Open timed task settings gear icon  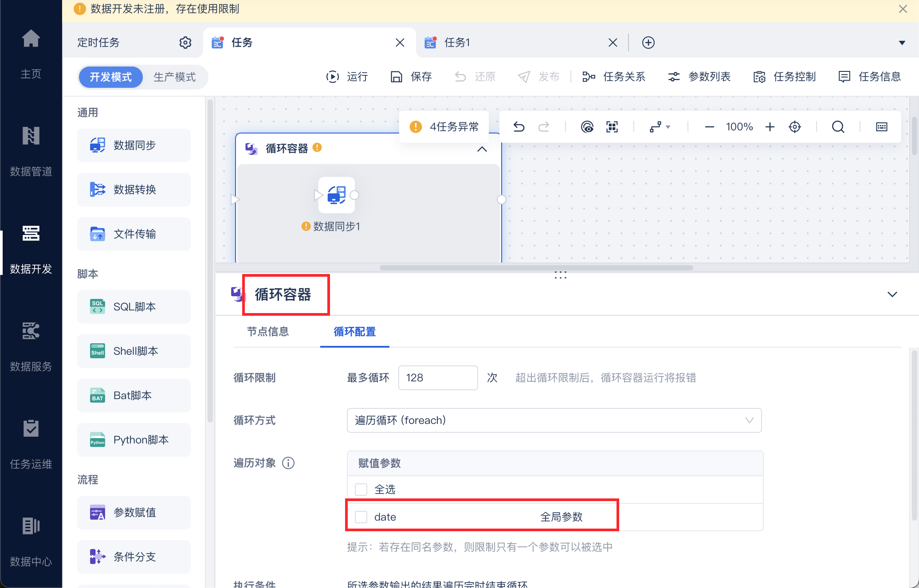tap(185, 43)
